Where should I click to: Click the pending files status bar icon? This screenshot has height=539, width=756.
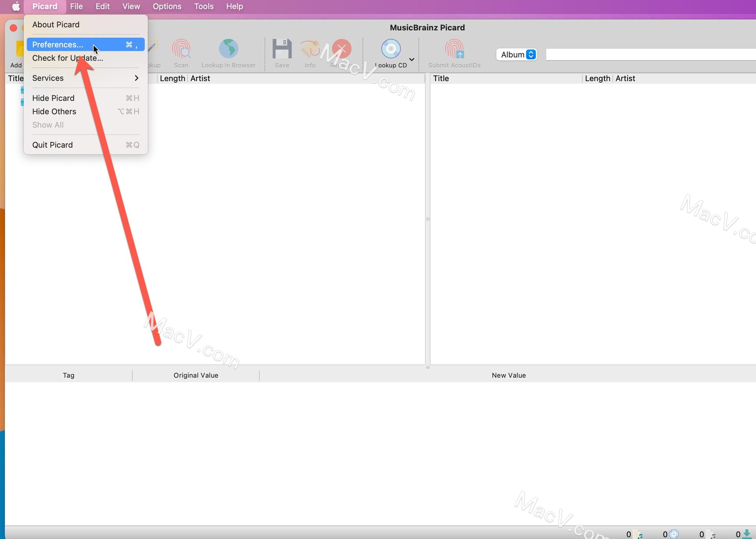(711, 534)
